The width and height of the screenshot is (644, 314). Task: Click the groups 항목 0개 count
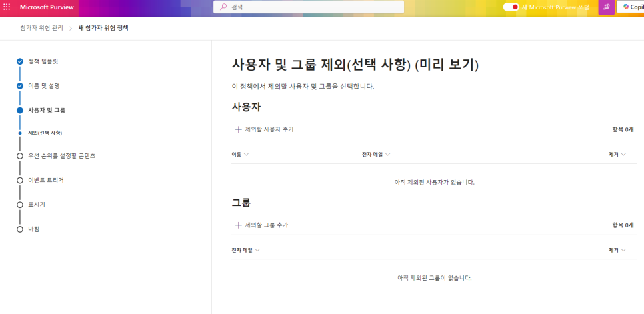pyautogui.click(x=623, y=225)
